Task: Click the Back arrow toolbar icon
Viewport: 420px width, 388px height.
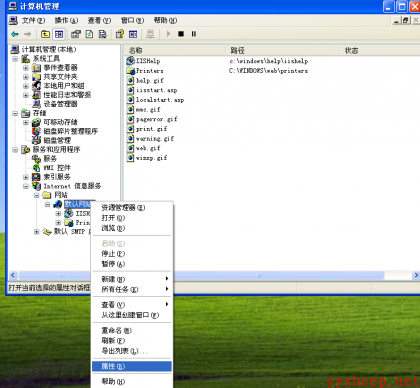Action: pos(15,34)
